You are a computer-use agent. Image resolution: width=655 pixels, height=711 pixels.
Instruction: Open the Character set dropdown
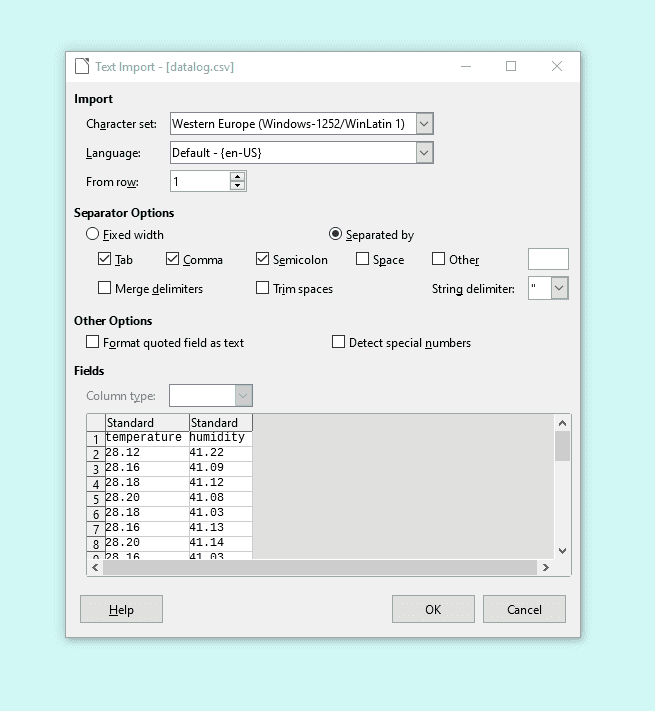point(424,124)
